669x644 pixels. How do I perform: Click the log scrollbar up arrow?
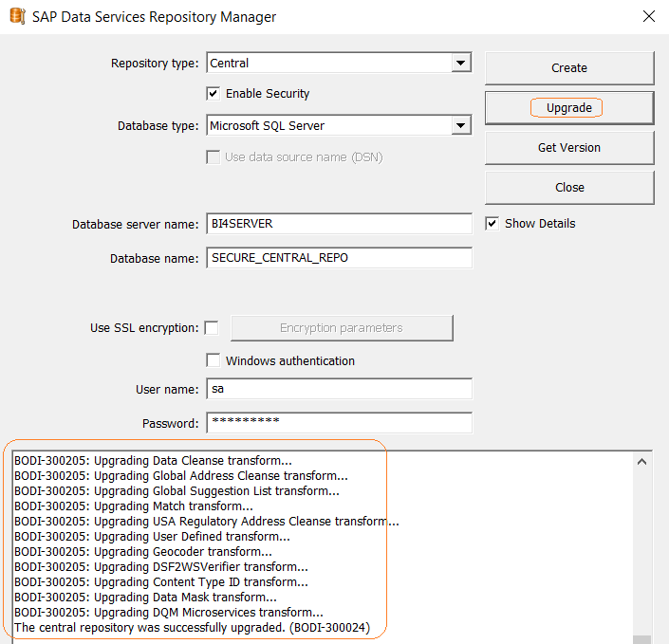pyautogui.click(x=641, y=462)
